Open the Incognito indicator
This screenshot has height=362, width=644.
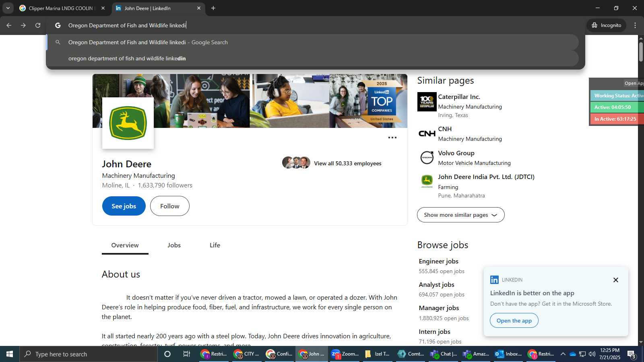point(607,25)
